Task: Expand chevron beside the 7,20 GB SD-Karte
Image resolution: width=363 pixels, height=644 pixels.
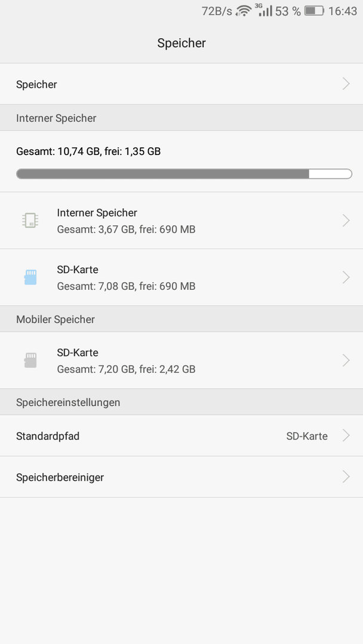Action: 346,360
